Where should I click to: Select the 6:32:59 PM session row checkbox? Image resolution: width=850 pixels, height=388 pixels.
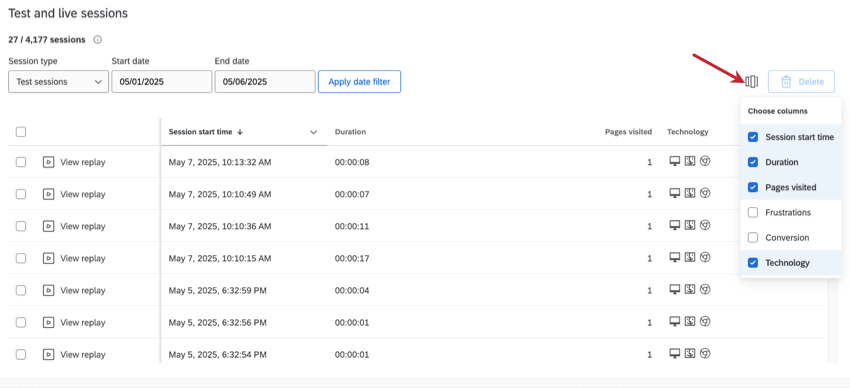(x=21, y=290)
